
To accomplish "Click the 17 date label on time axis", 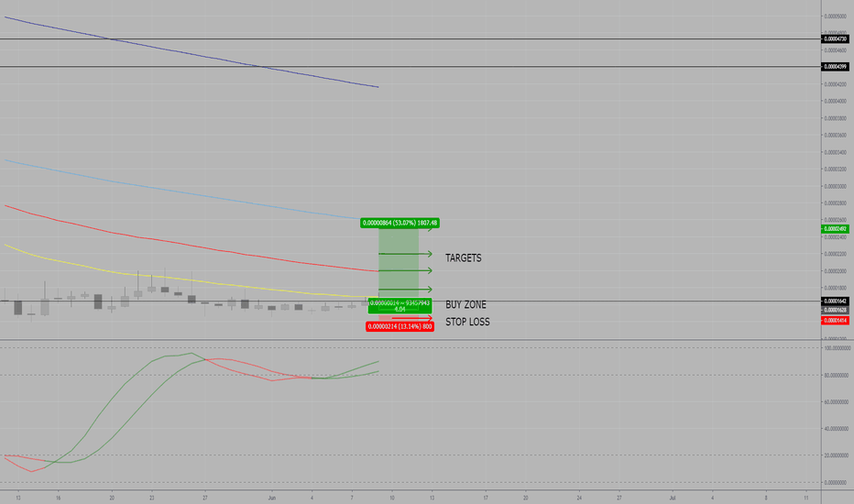I will 486,498.
